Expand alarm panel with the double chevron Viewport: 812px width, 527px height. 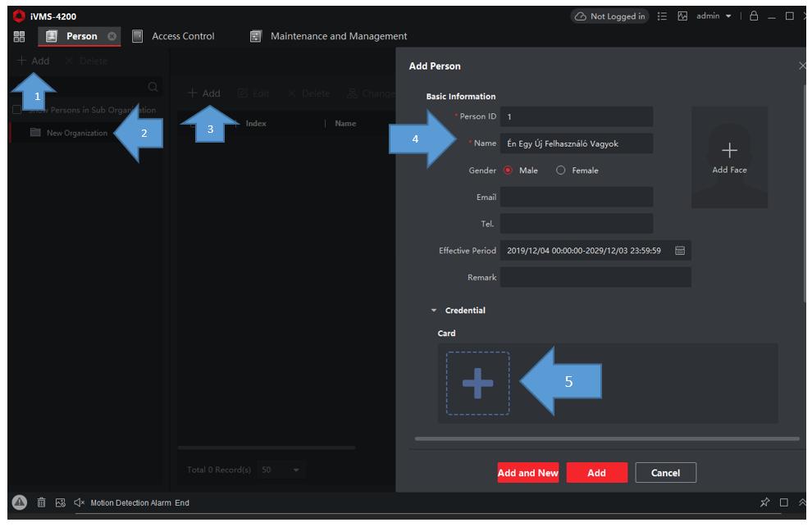coord(802,502)
